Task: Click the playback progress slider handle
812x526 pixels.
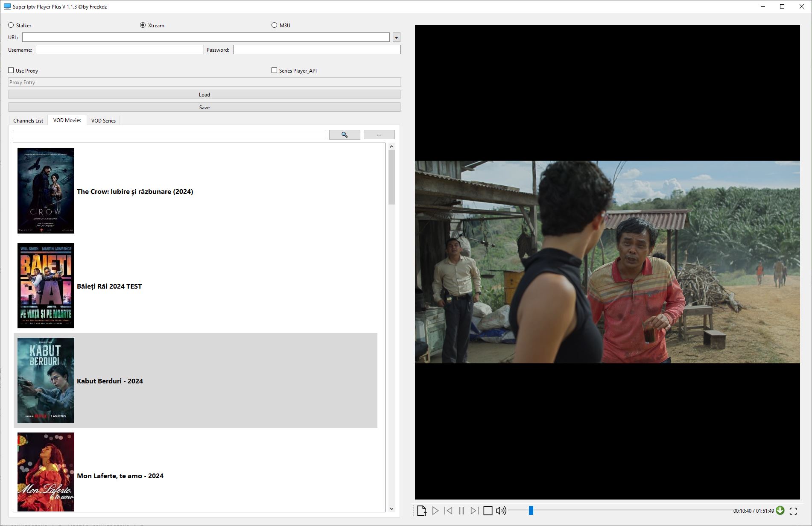Action: pyautogui.click(x=531, y=511)
